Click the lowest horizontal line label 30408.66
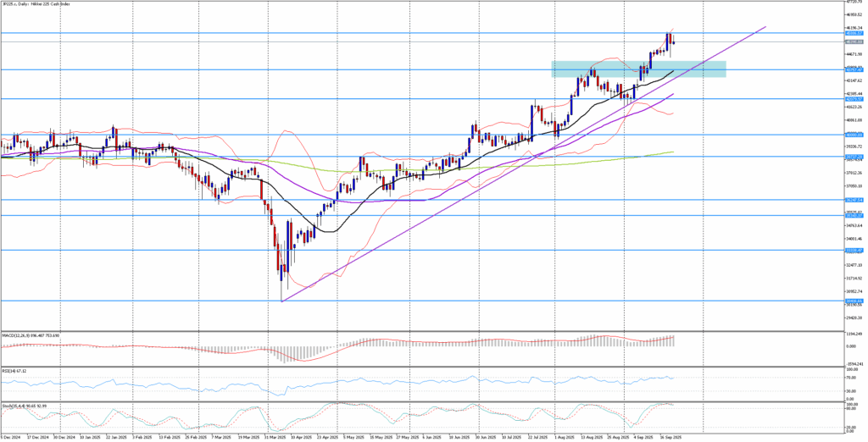Screen dimensions: 868x442 854,301
